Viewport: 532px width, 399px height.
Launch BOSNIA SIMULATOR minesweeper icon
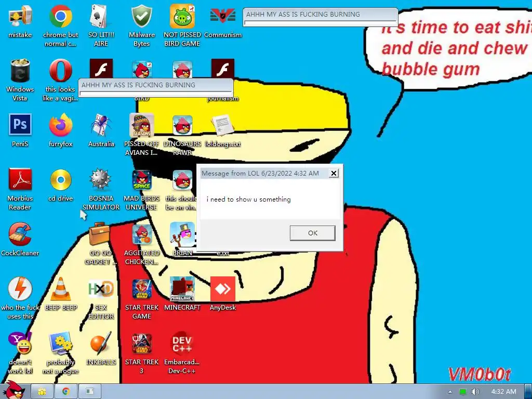point(101,179)
